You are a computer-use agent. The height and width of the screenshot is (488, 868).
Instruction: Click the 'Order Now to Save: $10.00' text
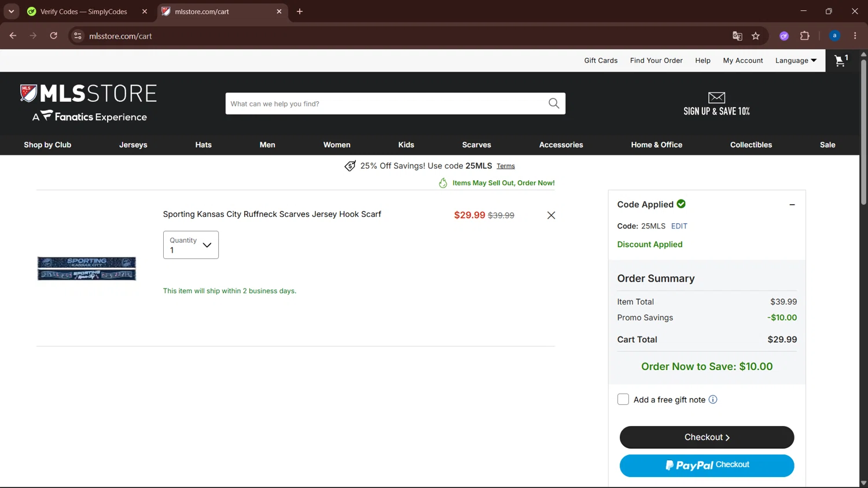coord(707,367)
